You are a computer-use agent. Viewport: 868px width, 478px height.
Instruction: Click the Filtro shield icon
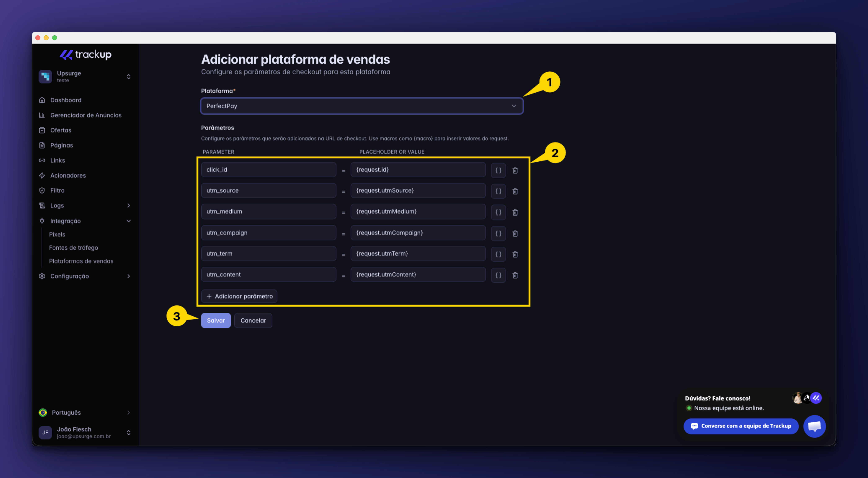42,190
